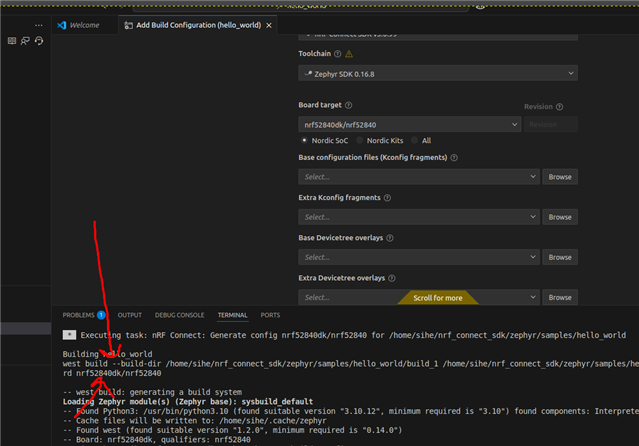639x446 pixels.
Task: Show help for Toolchain field
Action: click(337, 54)
